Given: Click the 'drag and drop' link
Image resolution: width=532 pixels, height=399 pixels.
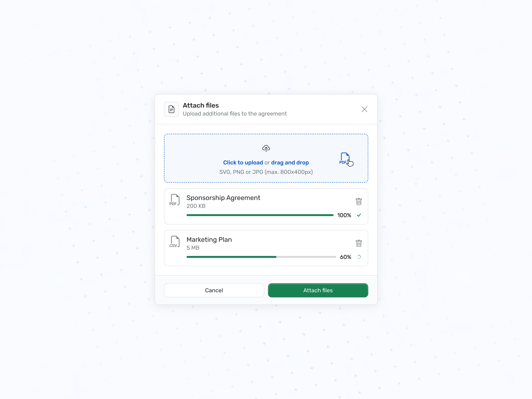Looking at the screenshot, I should coord(290,163).
